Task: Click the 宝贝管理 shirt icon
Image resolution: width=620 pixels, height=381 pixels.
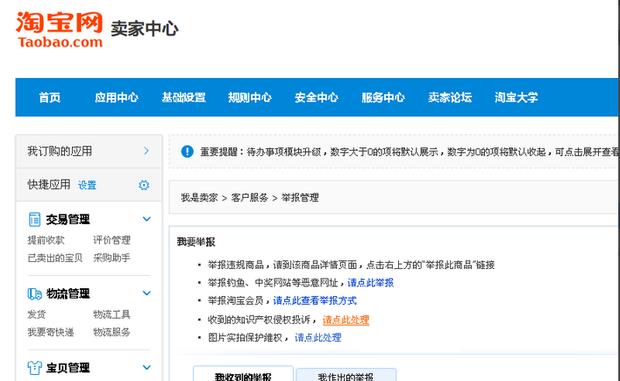Action: 34,368
